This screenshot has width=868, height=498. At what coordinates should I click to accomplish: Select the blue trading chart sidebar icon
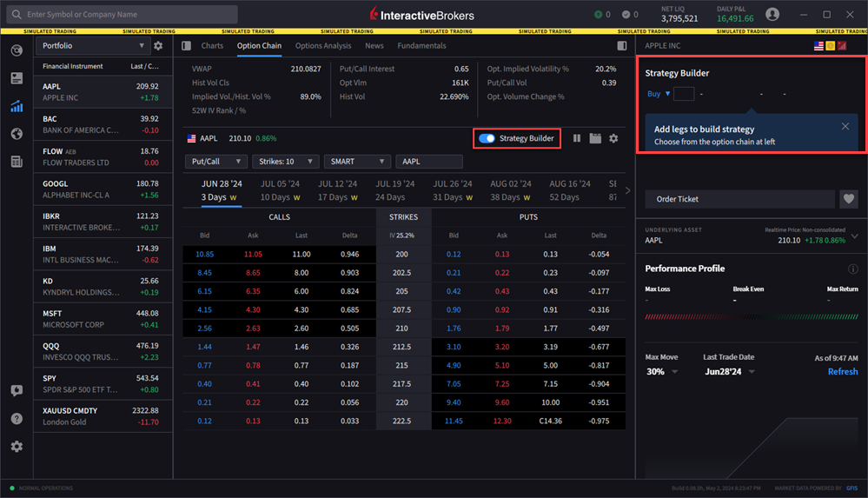[17, 106]
